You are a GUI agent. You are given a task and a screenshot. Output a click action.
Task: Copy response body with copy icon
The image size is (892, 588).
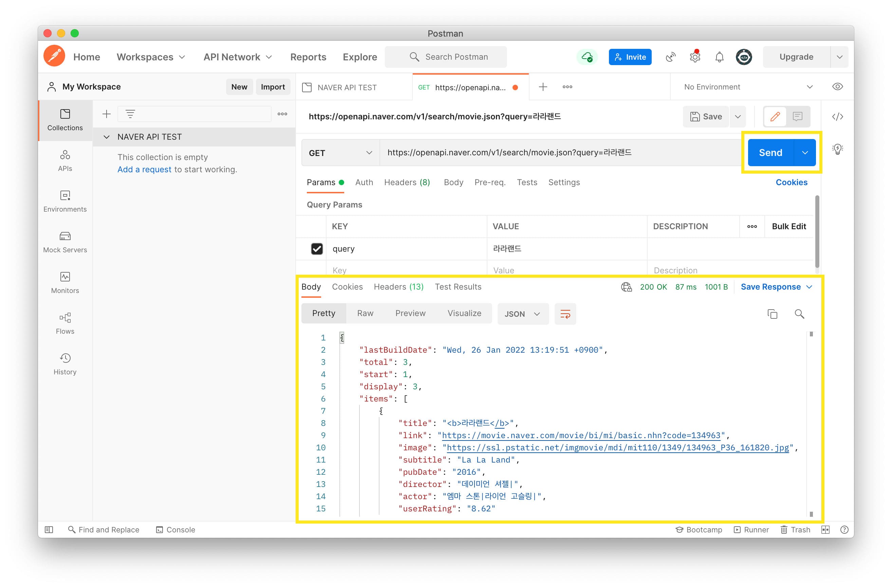tap(772, 314)
